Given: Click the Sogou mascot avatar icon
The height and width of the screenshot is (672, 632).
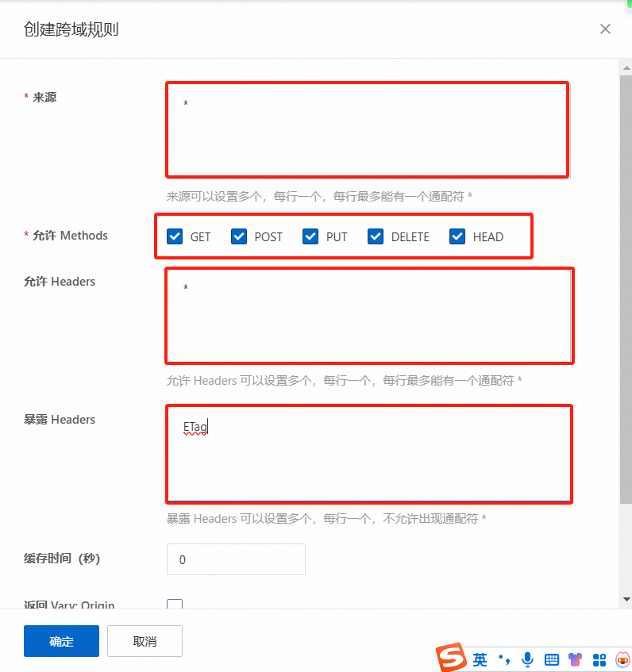Looking at the screenshot, I should [x=623, y=659].
